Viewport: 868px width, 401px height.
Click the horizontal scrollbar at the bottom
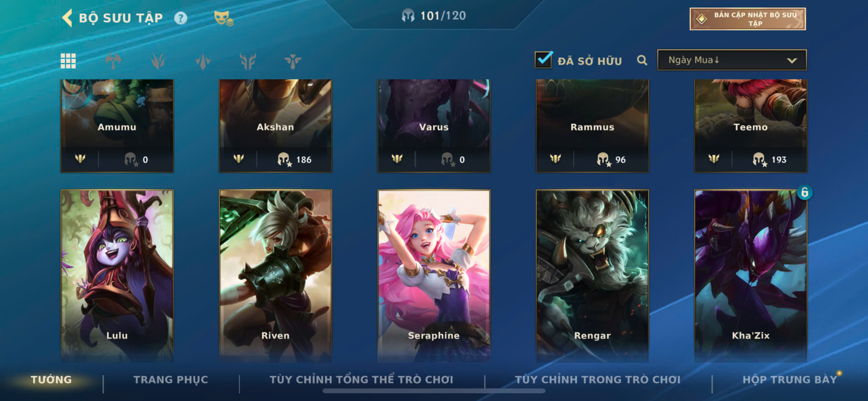tap(434, 391)
